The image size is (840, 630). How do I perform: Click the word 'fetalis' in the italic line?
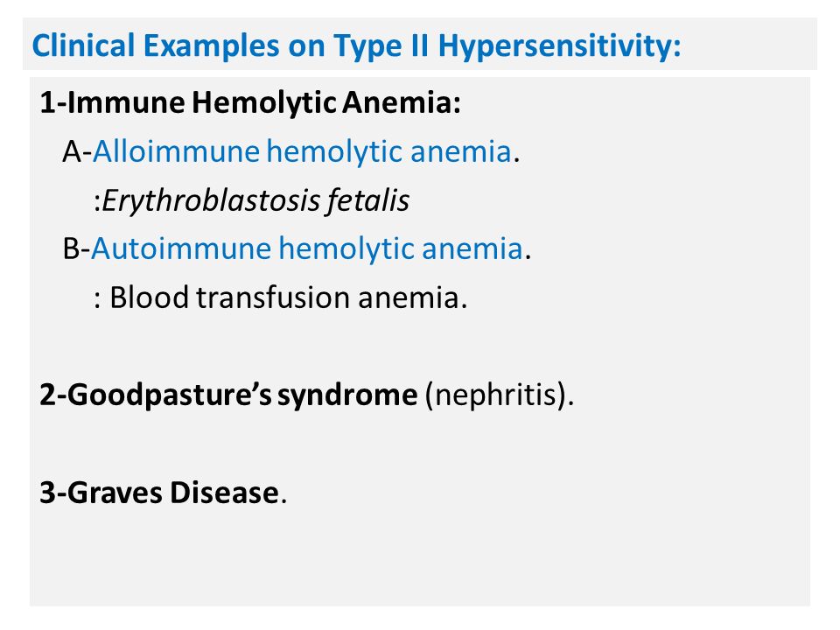coord(368,201)
